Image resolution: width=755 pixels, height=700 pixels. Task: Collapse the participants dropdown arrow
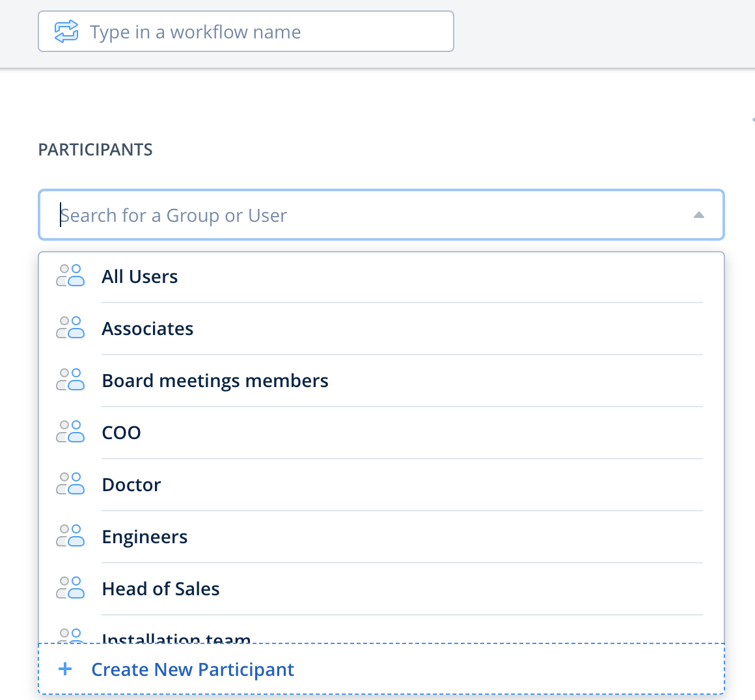(x=698, y=215)
